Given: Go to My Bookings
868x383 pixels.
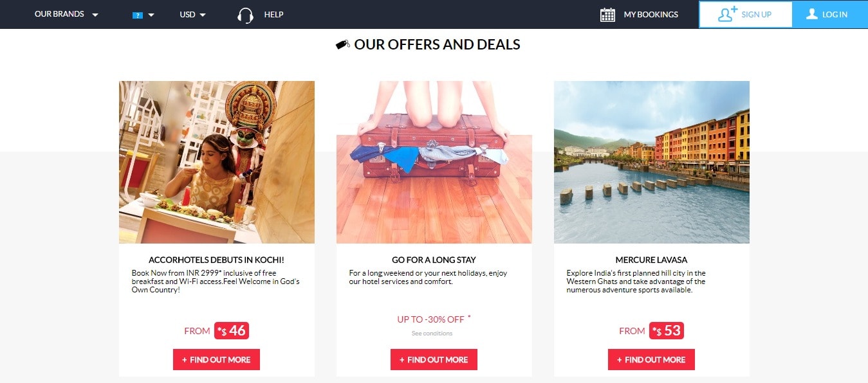Looking at the screenshot, I should pos(651,15).
